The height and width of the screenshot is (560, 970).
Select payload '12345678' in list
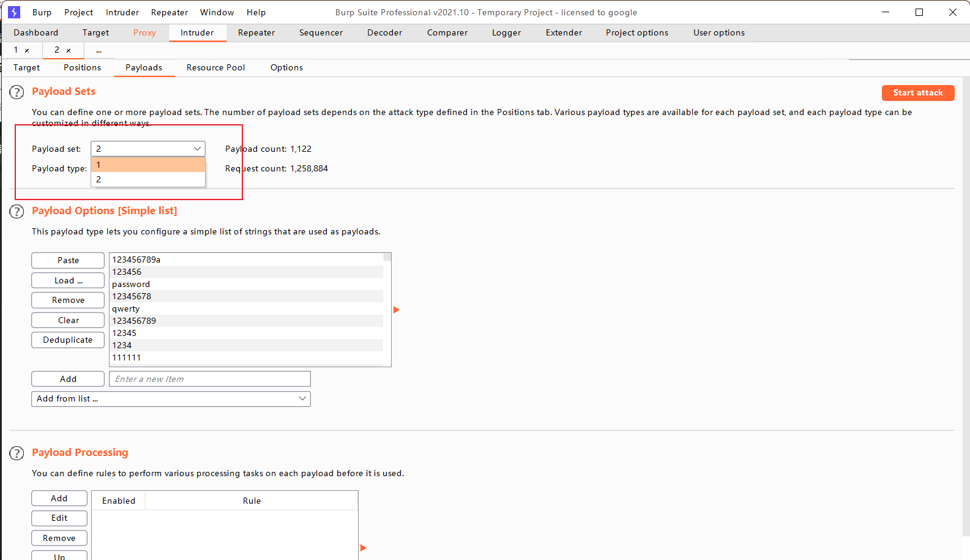point(247,296)
